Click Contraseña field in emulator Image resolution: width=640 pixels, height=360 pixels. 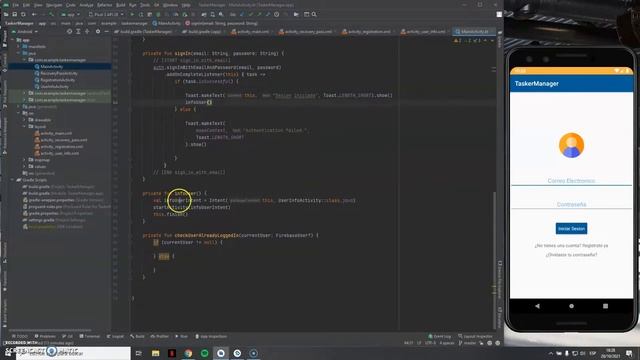pyautogui.click(x=571, y=204)
